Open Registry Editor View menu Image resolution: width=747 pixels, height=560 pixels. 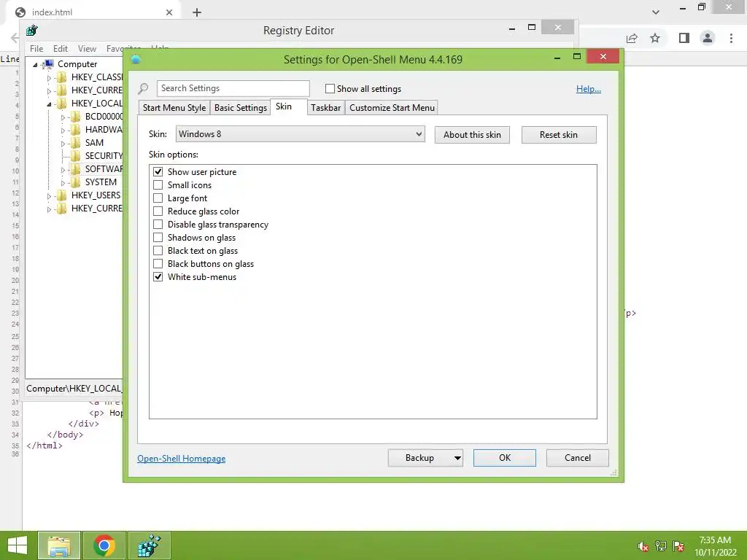pyautogui.click(x=88, y=49)
